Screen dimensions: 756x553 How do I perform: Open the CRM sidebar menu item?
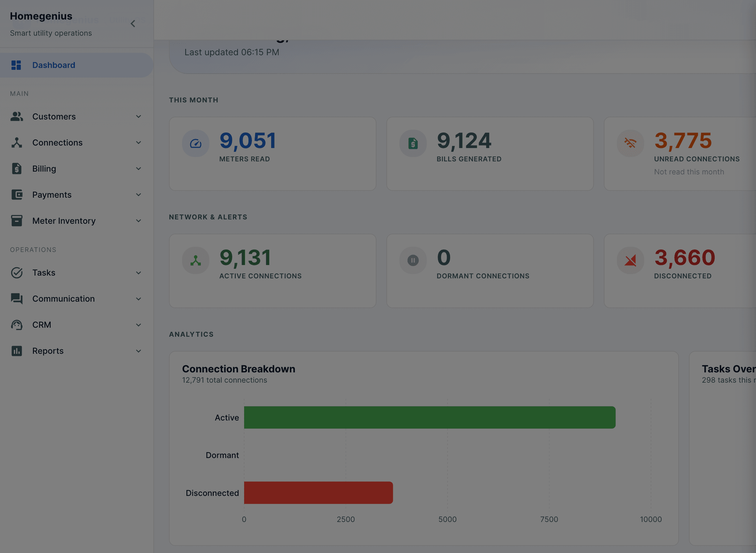point(77,325)
